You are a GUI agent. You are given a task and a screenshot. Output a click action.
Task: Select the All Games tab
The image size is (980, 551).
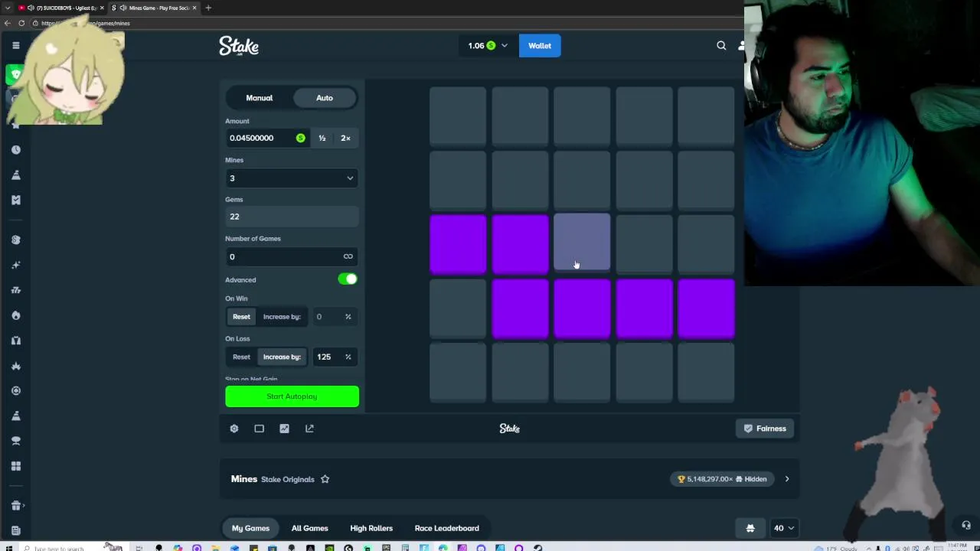tap(310, 528)
